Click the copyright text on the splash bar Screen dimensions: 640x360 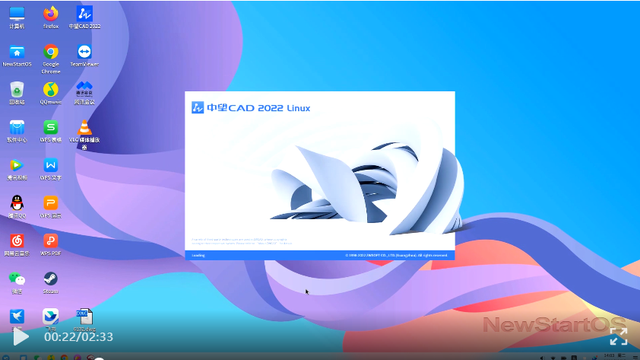(x=396, y=256)
